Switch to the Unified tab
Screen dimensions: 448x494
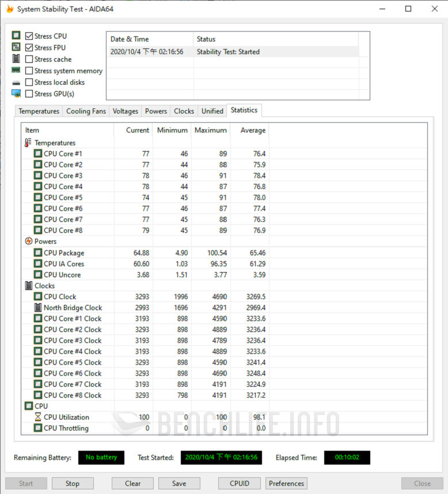(212, 111)
